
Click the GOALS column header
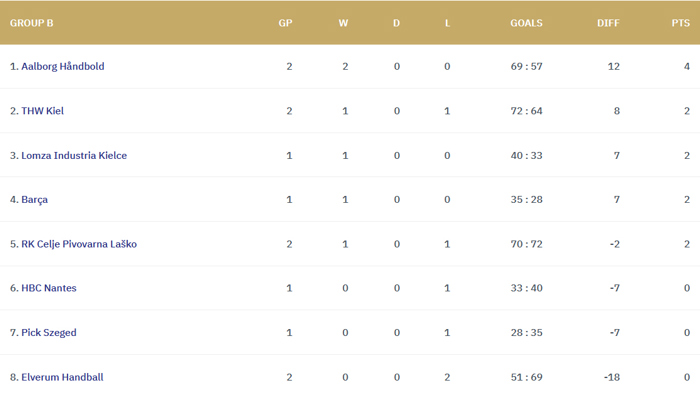[526, 23]
